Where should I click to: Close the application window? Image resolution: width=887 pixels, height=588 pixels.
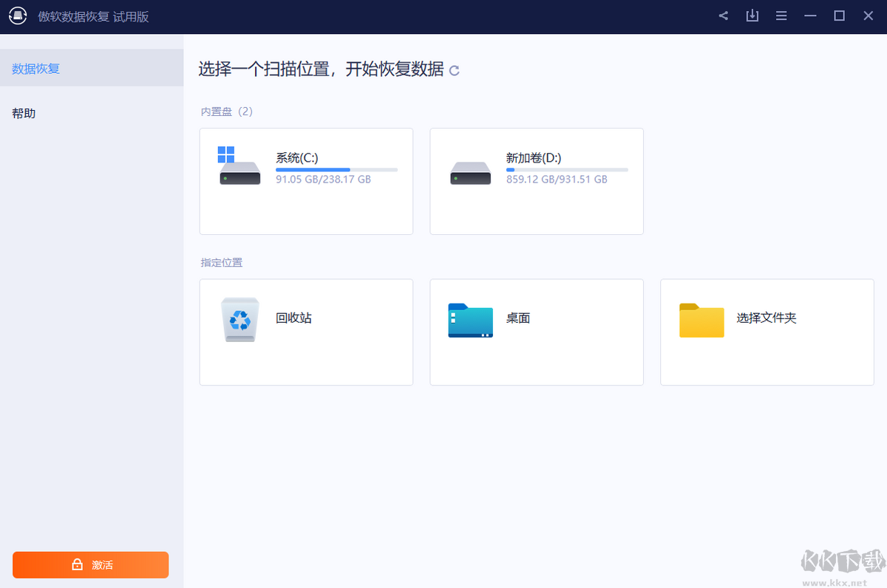869,16
